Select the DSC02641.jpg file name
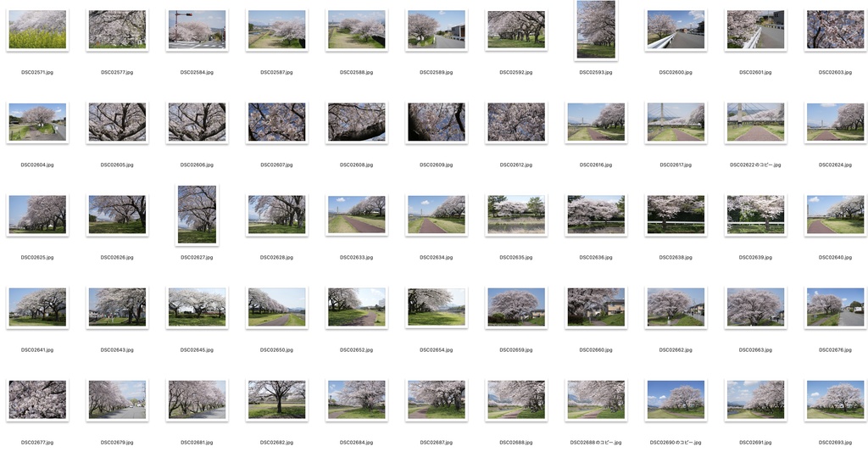 click(x=37, y=350)
